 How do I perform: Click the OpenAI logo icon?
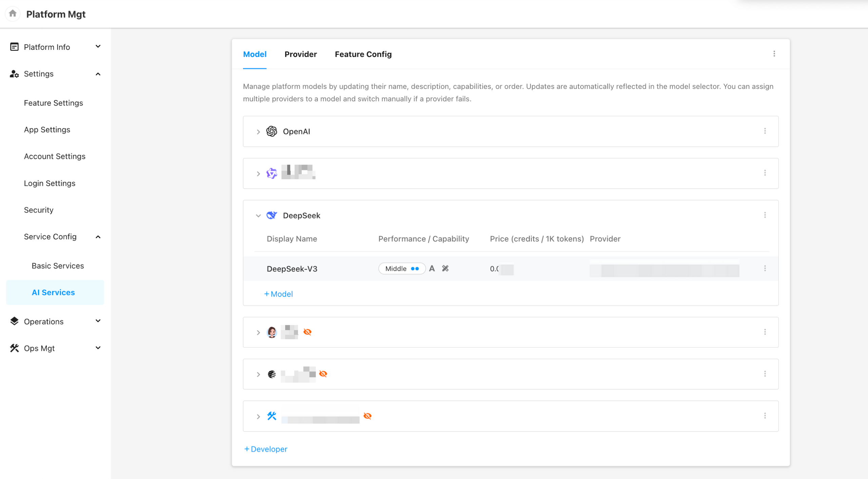point(272,131)
